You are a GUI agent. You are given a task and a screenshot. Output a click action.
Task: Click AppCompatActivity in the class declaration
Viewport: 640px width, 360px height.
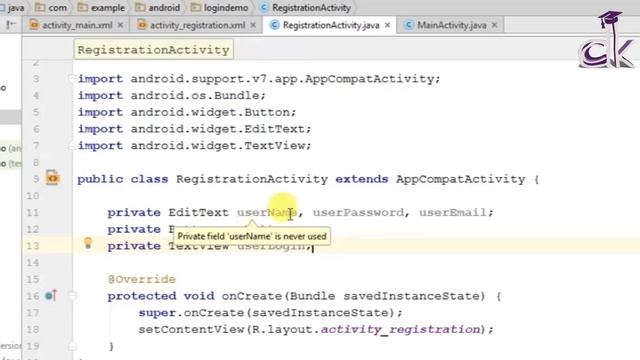(460, 179)
